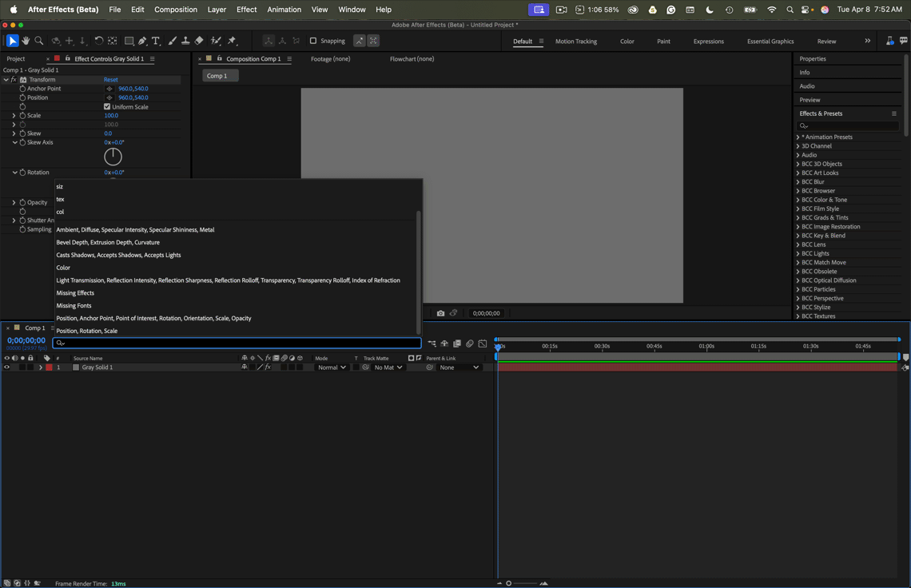
Task: Click the Skew Axis angle dial
Action: pyautogui.click(x=113, y=157)
